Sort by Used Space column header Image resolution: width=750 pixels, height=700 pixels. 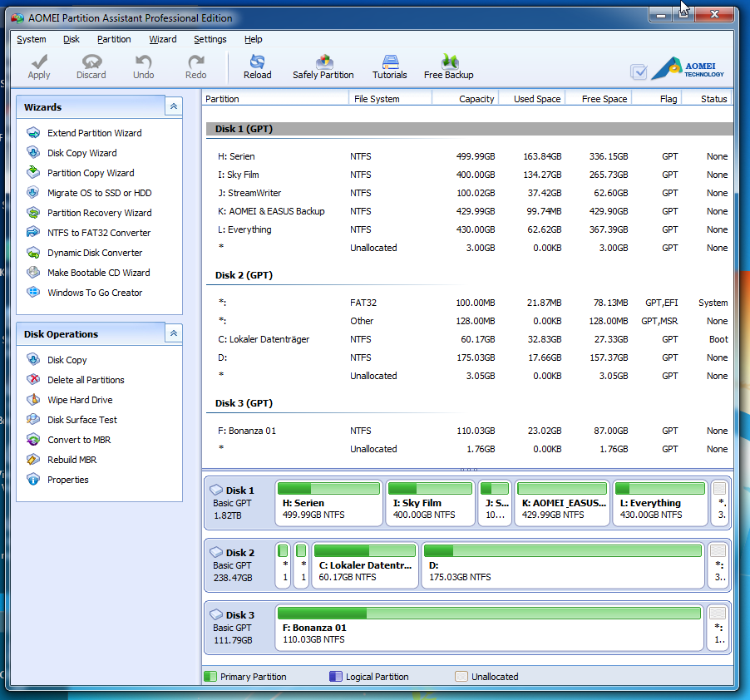[532, 98]
